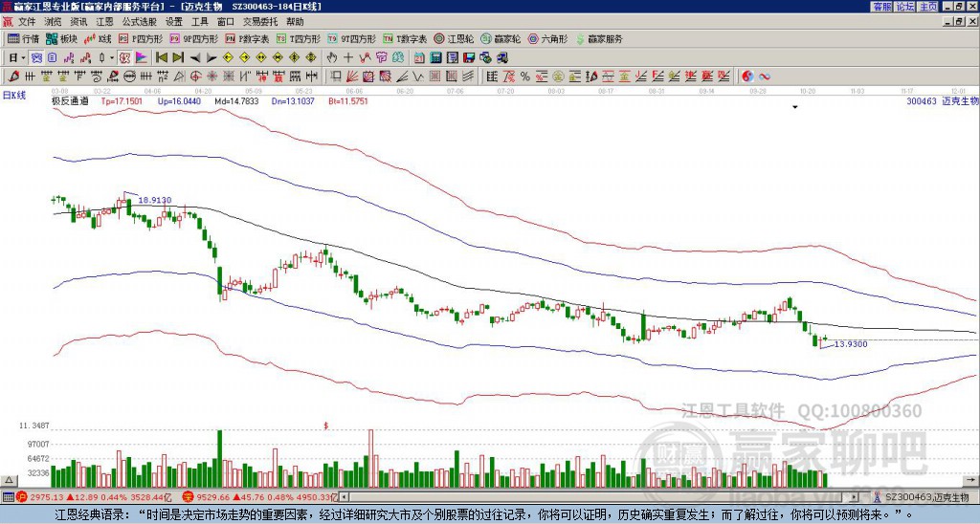Click the triangle button at volume panel corner
980x524 pixels.
pyautogui.click(x=9, y=480)
